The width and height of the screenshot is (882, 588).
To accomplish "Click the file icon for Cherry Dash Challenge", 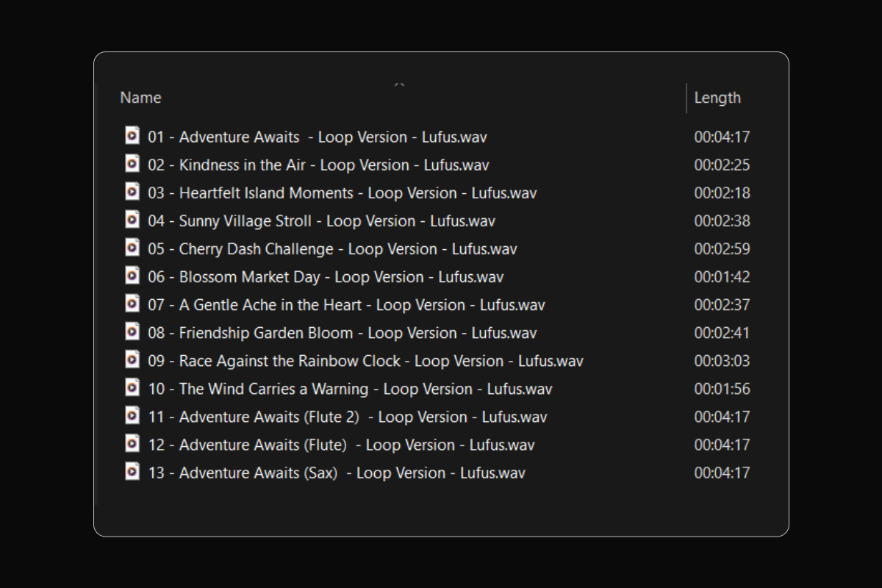I will pyautogui.click(x=132, y=247).
